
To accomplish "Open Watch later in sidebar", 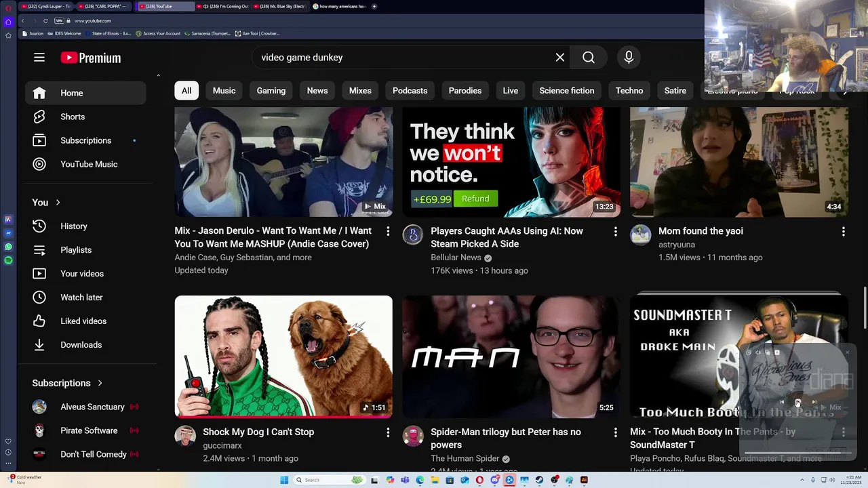I will [x=85, y=298].
